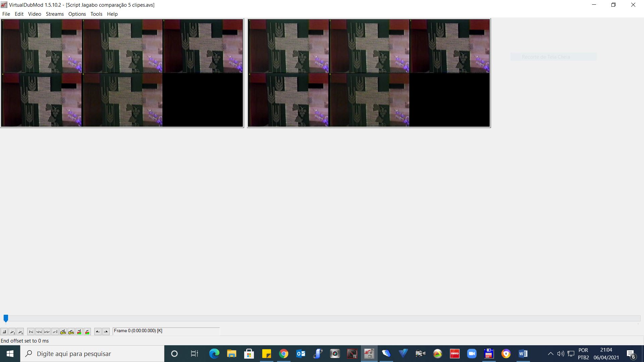The image size is (644, 362).
Task: Click the Input playback button
Action: click(x=12, y=332)
